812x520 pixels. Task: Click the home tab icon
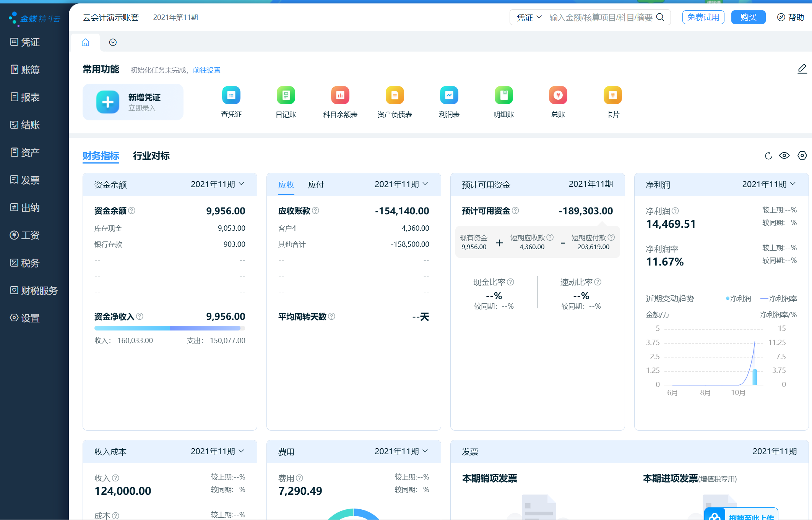85,42
